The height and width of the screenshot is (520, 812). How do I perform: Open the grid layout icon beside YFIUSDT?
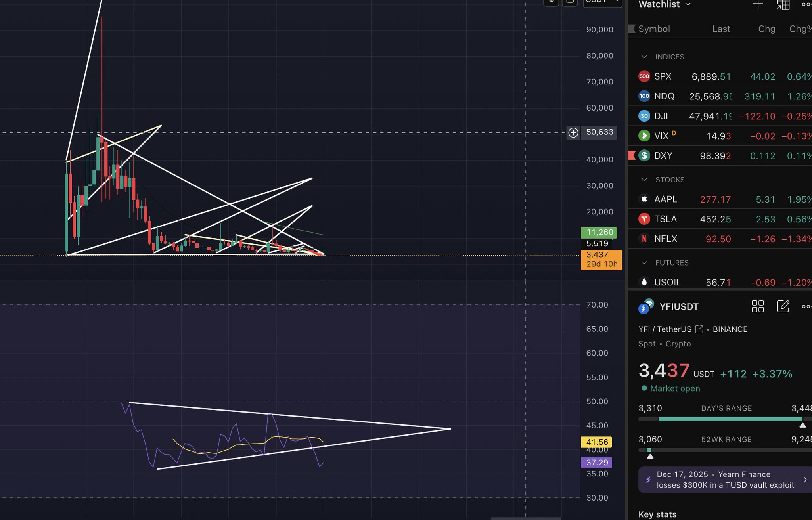(758, 306)
